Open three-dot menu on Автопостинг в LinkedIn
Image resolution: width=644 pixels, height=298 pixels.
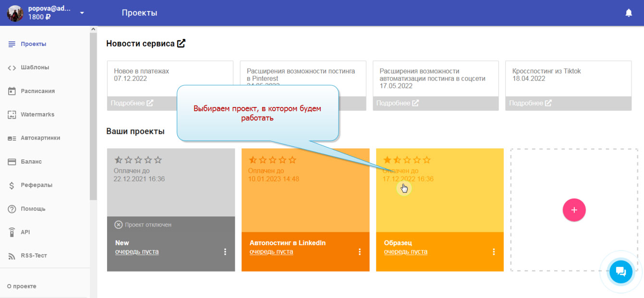point(359,251)
